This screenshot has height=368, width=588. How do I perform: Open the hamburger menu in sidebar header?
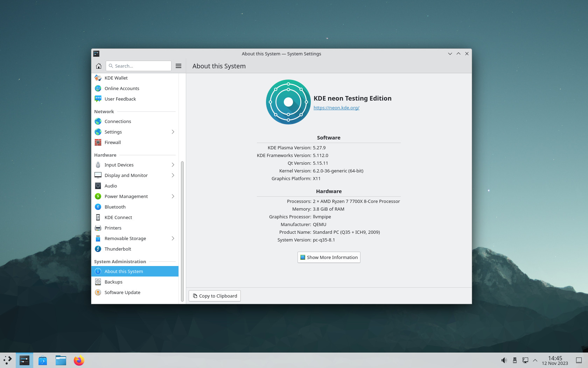tap(178, 66)
